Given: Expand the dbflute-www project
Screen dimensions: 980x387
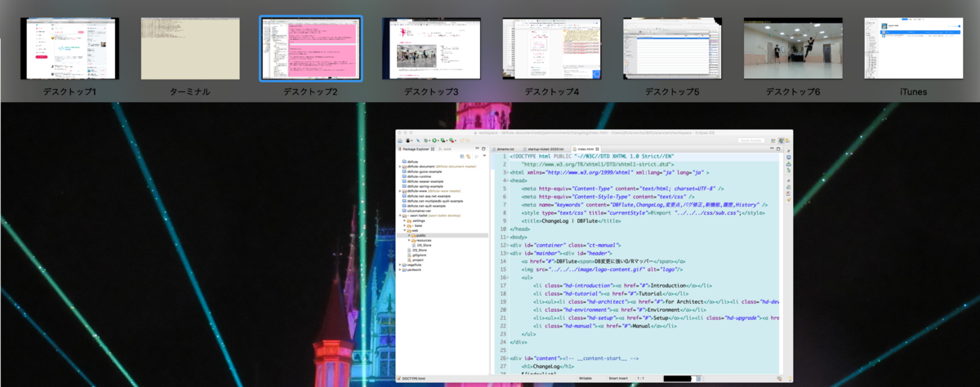Looking at the screenshot, I should tap(399, 191).
